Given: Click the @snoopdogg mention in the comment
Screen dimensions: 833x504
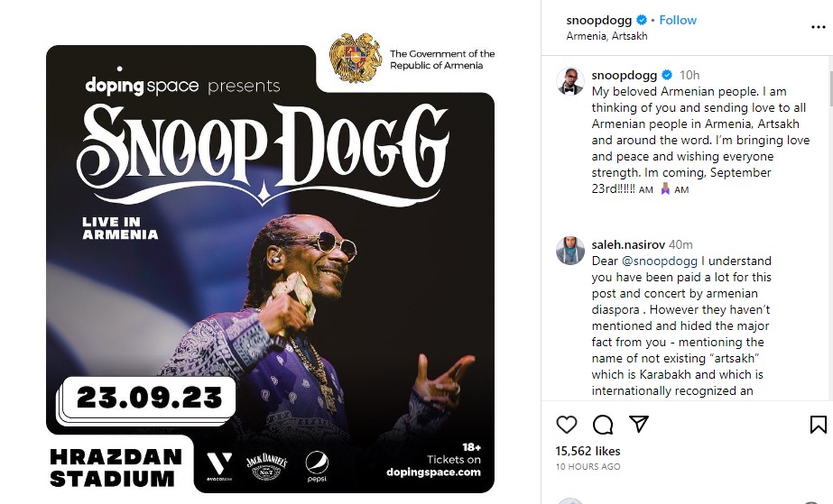Looking at the screenshot, I should pyautogui.click(x=656, y=261).
